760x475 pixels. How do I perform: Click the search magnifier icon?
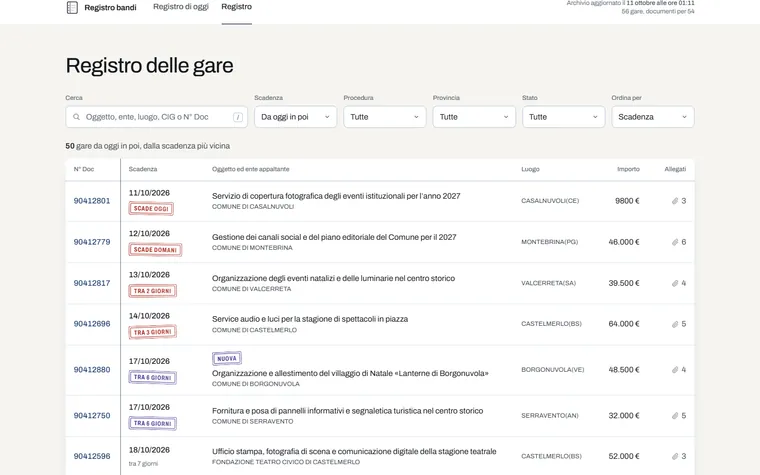pyautogui.click(x=77, y=117)
